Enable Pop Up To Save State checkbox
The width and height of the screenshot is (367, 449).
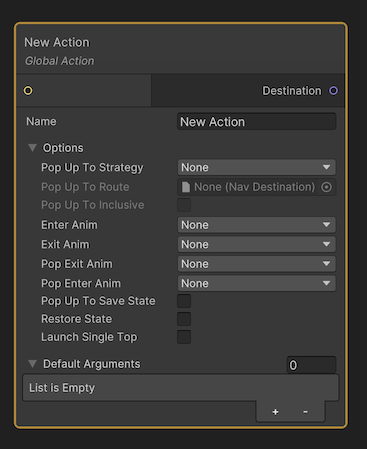click(x=184, y=301)
